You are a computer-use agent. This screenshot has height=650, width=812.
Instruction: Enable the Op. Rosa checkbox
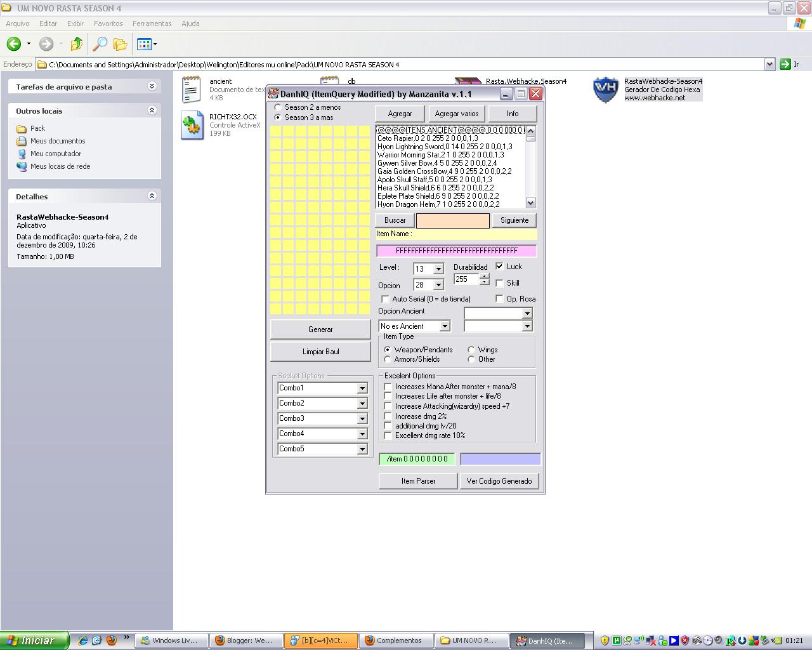(500, 299)
